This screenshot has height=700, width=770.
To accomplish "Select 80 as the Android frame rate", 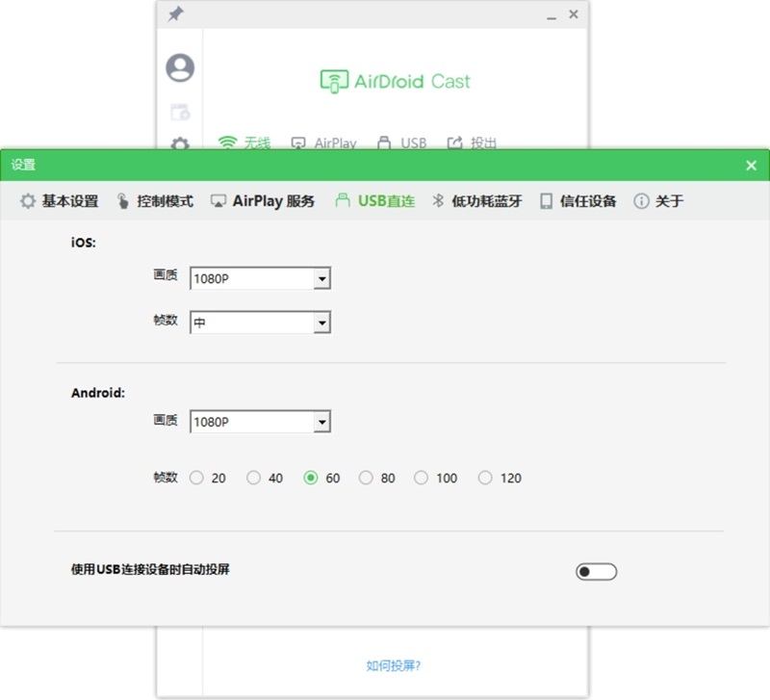I will coord(367,477).
